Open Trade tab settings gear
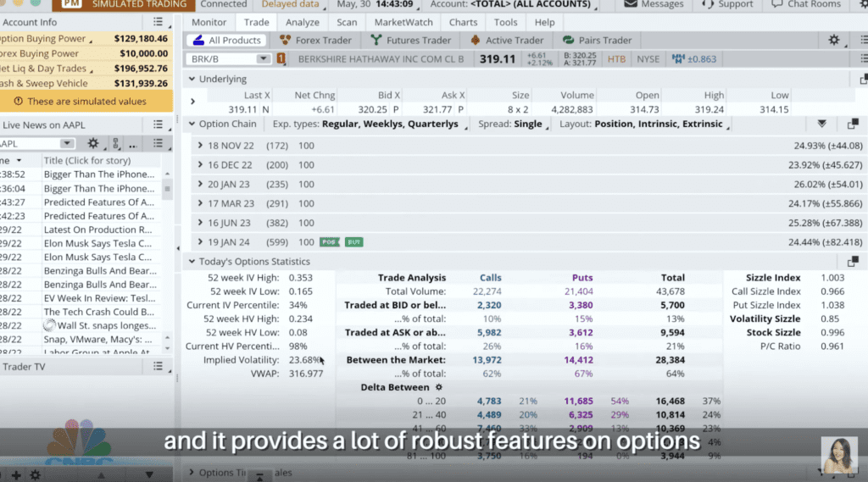868x482 pixels. pos(834,40)
